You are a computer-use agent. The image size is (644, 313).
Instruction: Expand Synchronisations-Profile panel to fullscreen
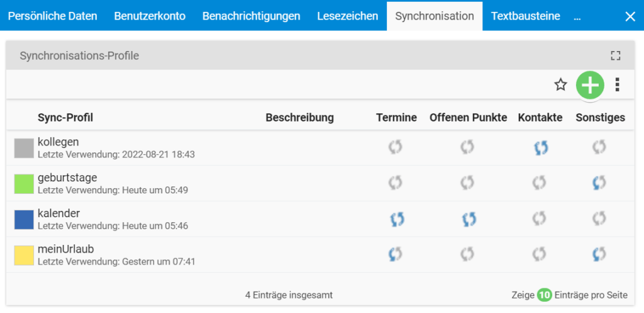[x=615, y=55]
